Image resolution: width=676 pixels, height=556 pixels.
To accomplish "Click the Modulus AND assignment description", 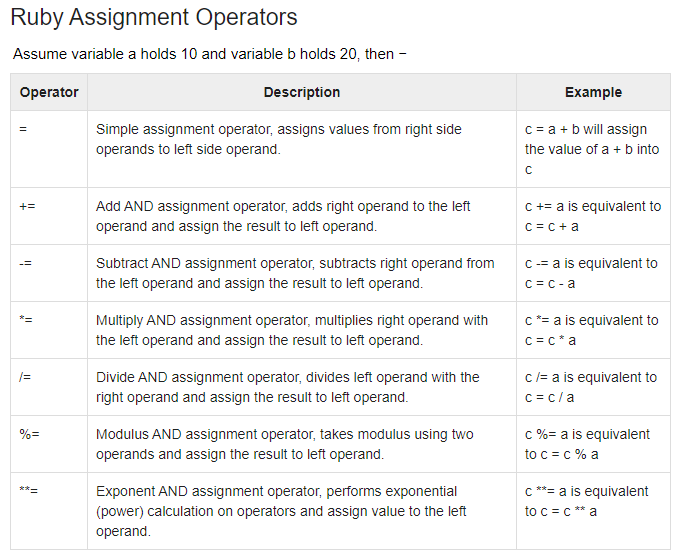I will click(x=285, y=444).
